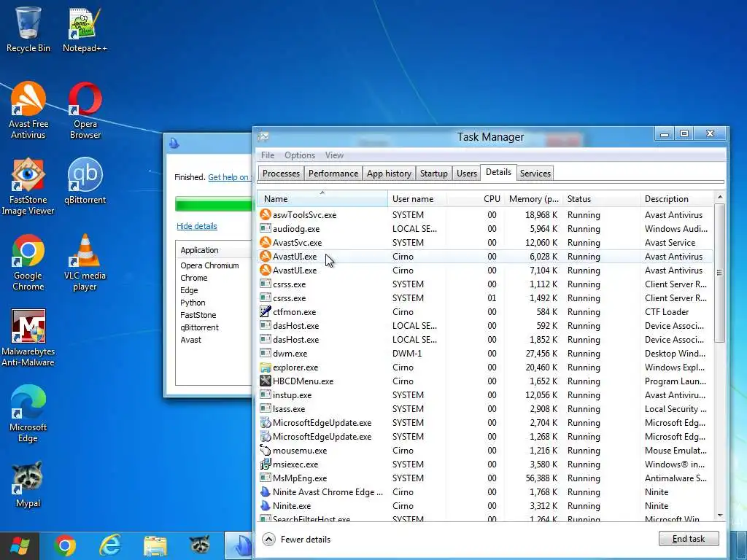The image size is (747, 560).
Task: Select the AvastSvc.exe process row
Action: coord(486,242)
